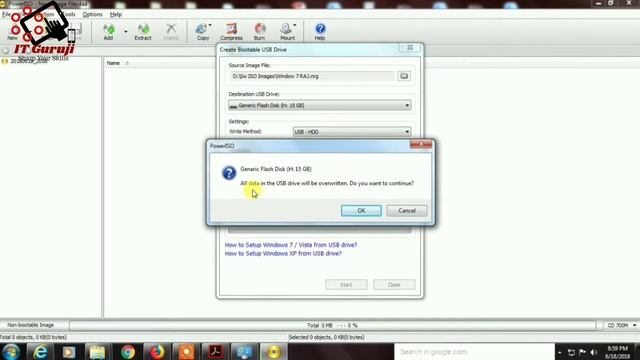Click the taskbar clock
Screen dimensions: 640x360
tap(618, 352)
